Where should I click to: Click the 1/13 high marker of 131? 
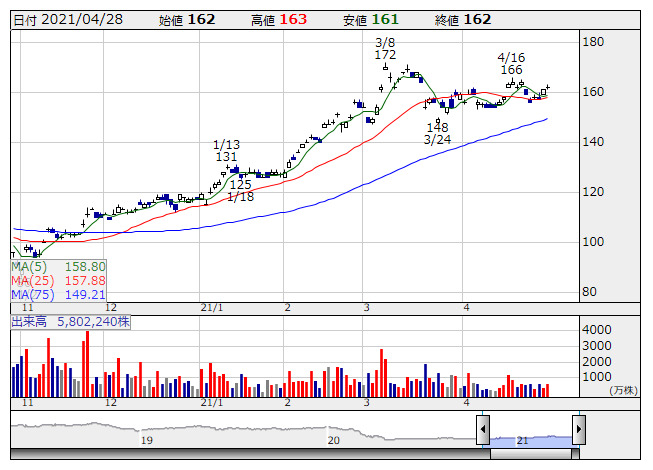click(x=226, y=151)
